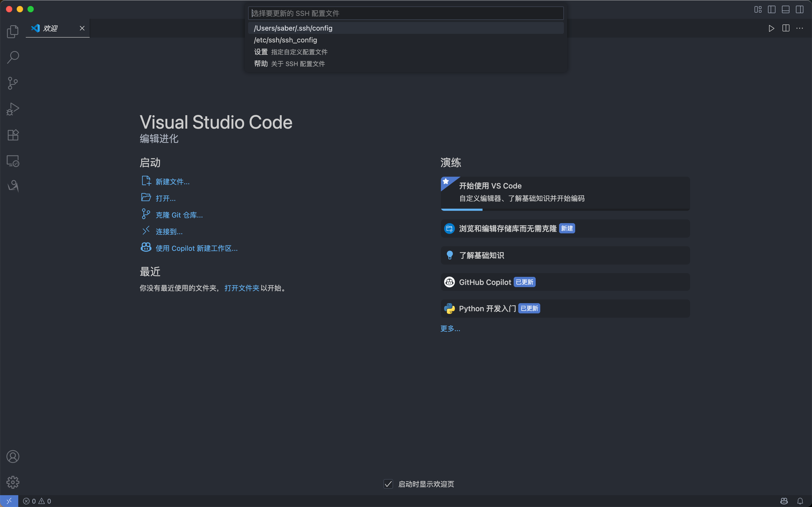The image size is (812, 507).
Task: Click the remote window indicator in status bar
Action: [9, 501]
